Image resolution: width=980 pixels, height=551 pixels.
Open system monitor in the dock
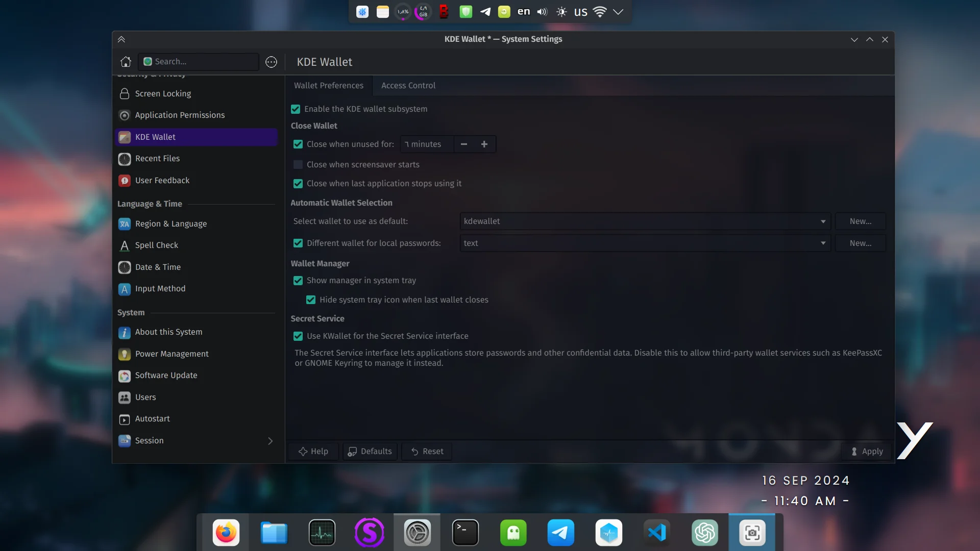(322, 533)
